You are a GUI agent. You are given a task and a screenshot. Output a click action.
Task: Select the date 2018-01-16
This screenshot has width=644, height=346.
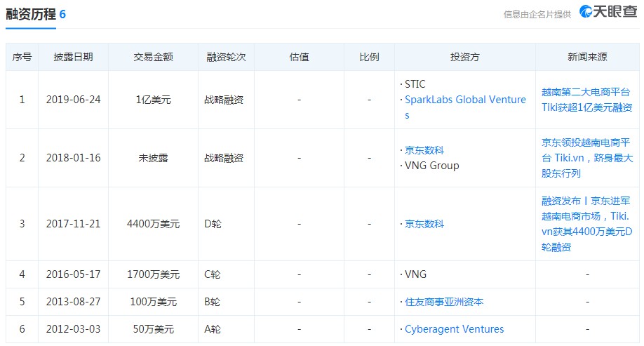73,158
